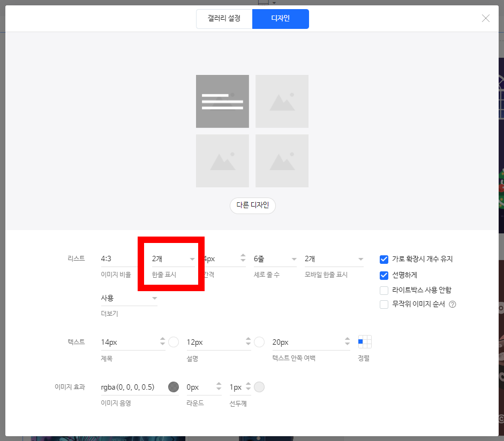Increase the 라운드 value stepper
504x441 pixels.
(219, 384)
